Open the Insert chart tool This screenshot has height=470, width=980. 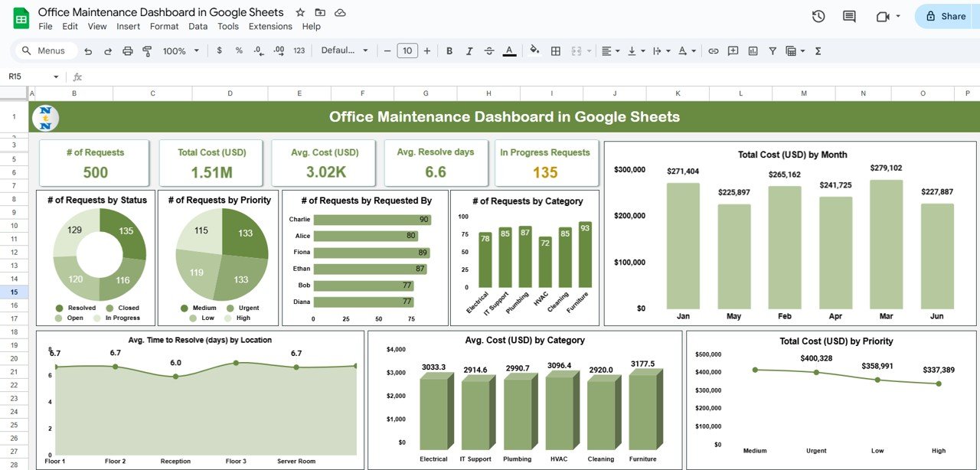pyautogui.click(x=753, y=51)
